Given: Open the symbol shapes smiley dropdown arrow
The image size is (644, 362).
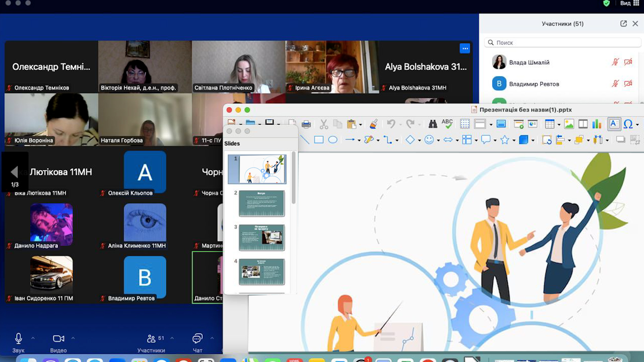Looking at the screenshot, I should point(438,140).
